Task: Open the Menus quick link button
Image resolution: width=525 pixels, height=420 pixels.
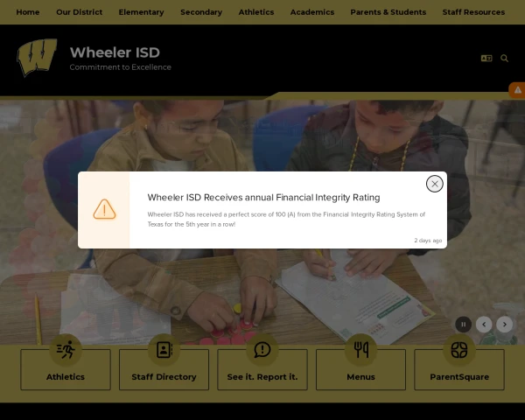Action: 360,370
